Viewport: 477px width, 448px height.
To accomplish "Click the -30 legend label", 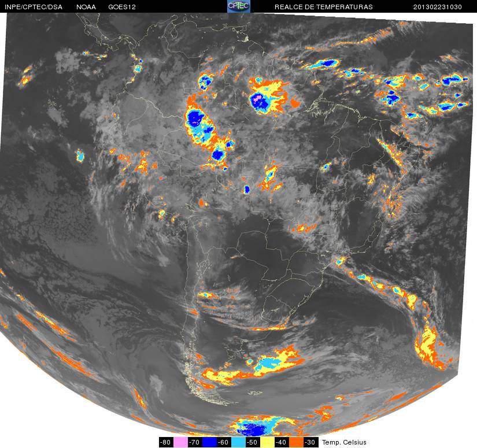I will (x=310, y=442).
